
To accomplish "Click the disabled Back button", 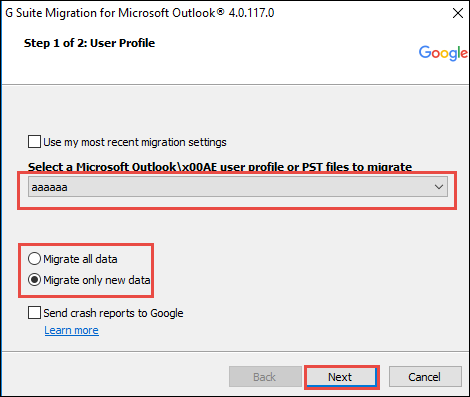I will tap(265, 377).
